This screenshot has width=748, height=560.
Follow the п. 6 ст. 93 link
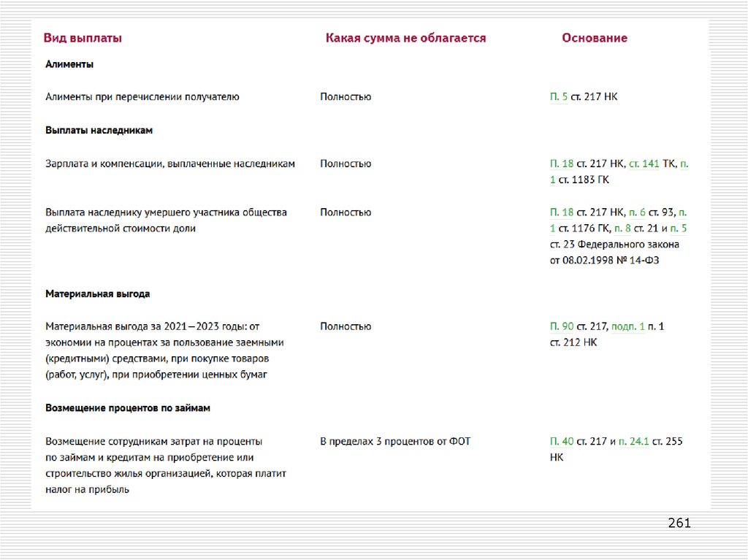click(x=637, y=212)
